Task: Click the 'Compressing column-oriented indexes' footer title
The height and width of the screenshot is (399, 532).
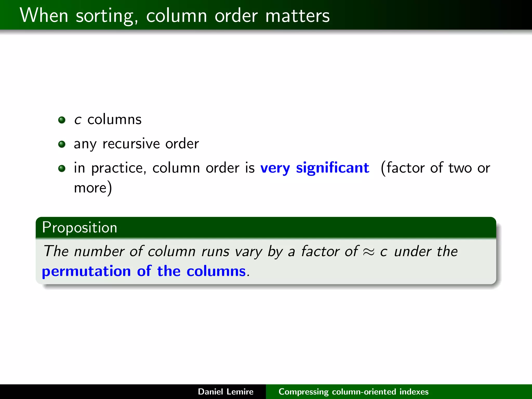Action: click(x=354, y=392)
